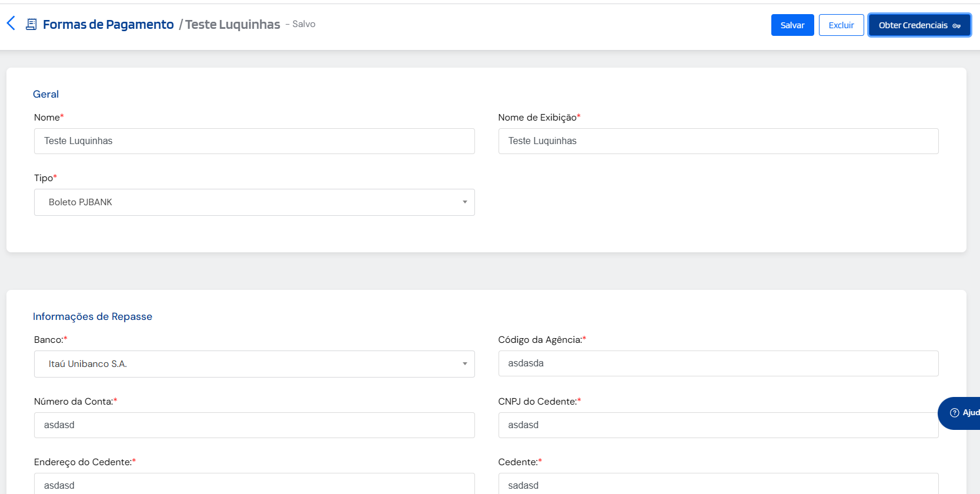Focus the CNPJ do Cedente input field
The height and width of the screenshot is (494, 980).
tap(718, 425)
